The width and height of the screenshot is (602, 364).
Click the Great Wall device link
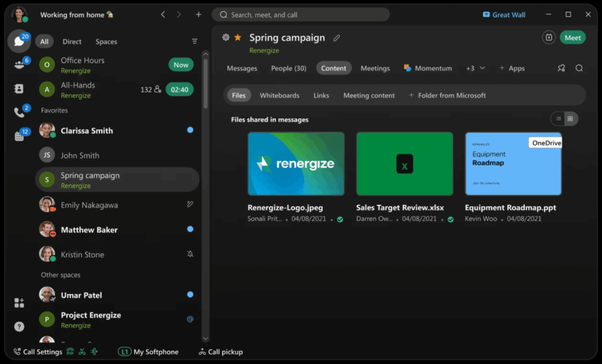(x=504, y=15)
